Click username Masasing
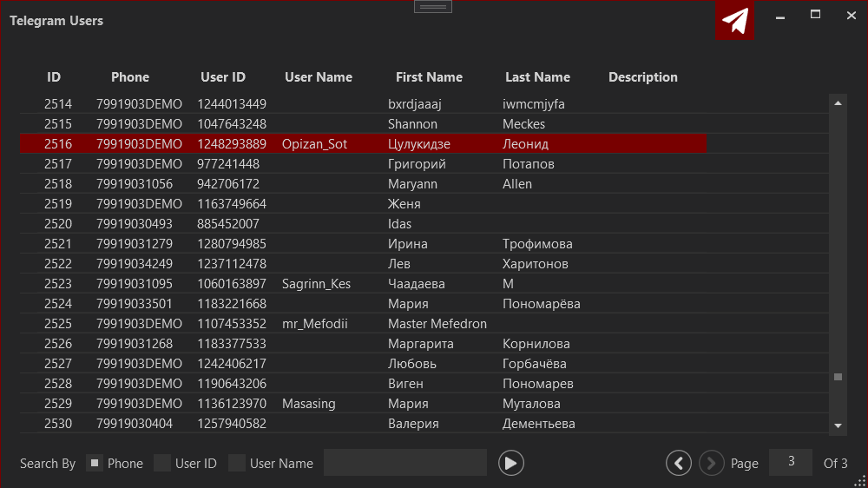The height and width of the screenshot is (488, 868). click(308, 403)
